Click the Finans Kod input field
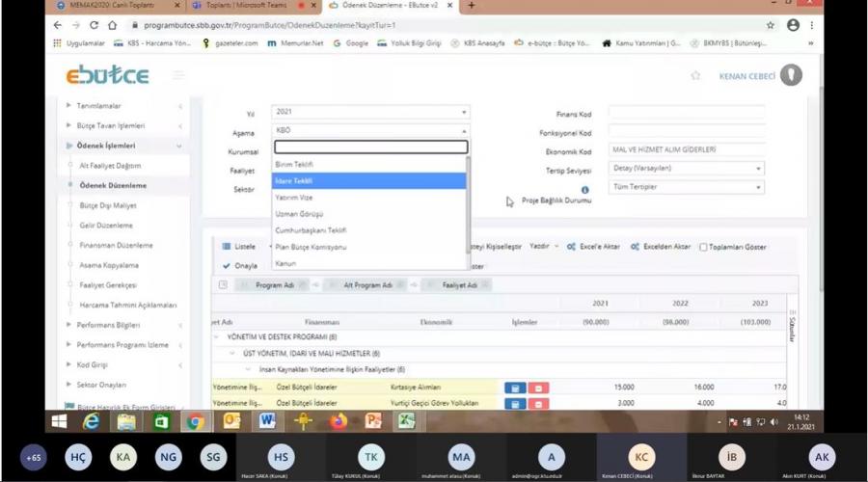 pyautogui.click(x=686, y=113)
